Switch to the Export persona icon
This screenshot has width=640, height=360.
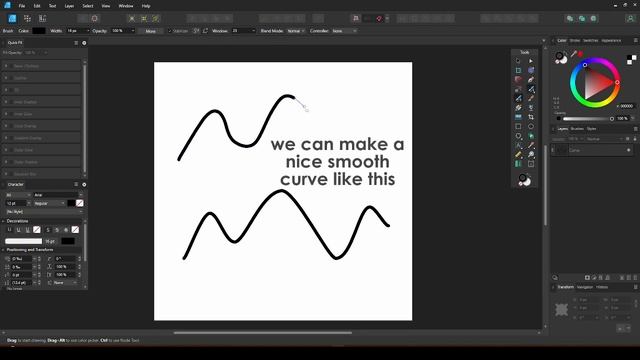(x=42, y=18)
